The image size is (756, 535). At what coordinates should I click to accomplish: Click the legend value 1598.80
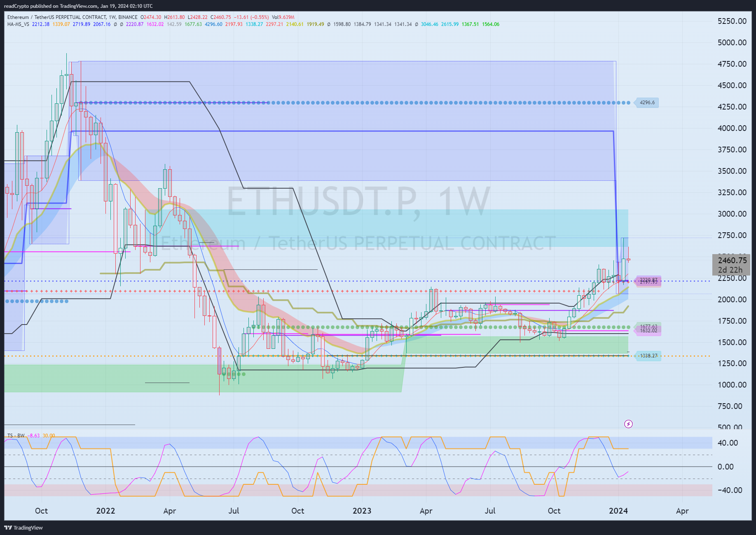coord(342,24)
